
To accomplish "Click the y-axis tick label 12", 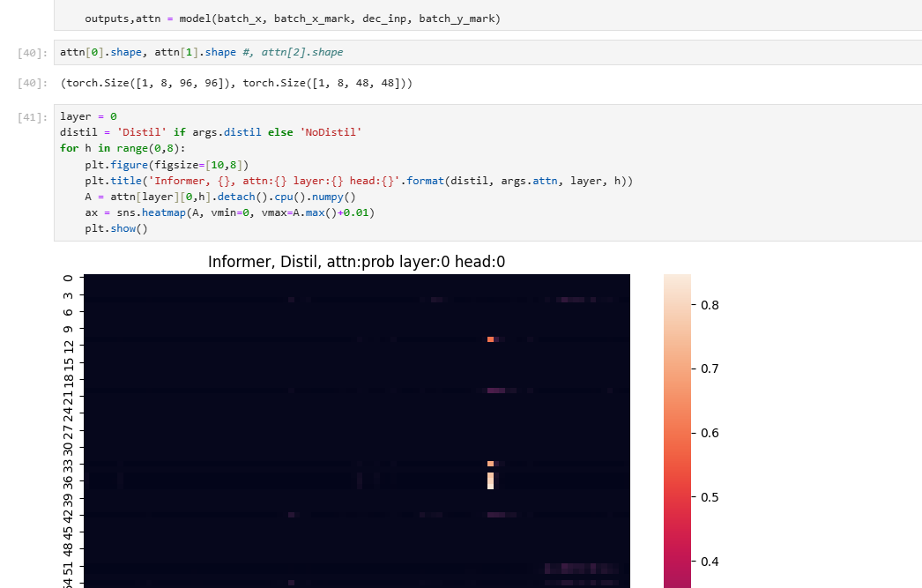I will (x=68, y=346).
